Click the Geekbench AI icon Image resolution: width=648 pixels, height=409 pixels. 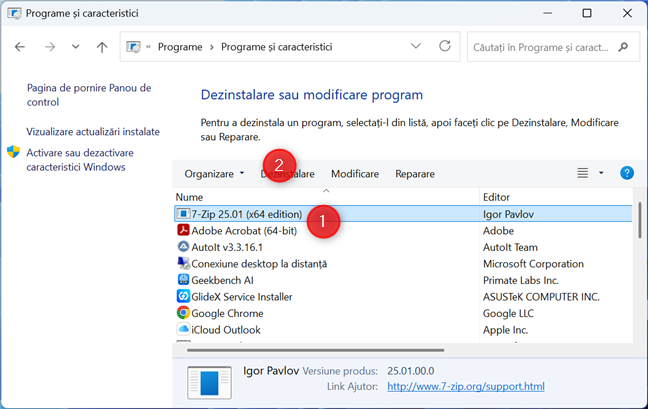point(183,280)
